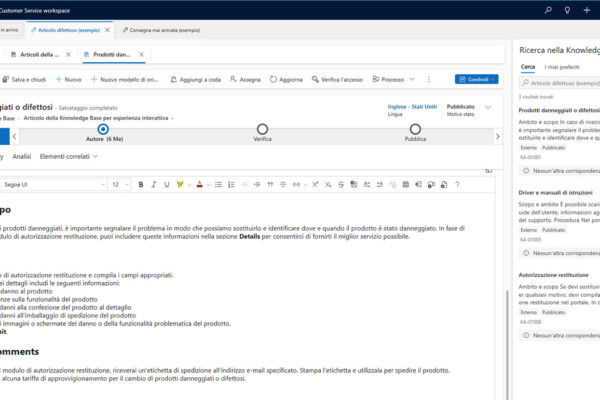The height and width of the screenshot is (400, 600).
Task: Click the knowledge search input field
Action: click(x=560, y=83)
